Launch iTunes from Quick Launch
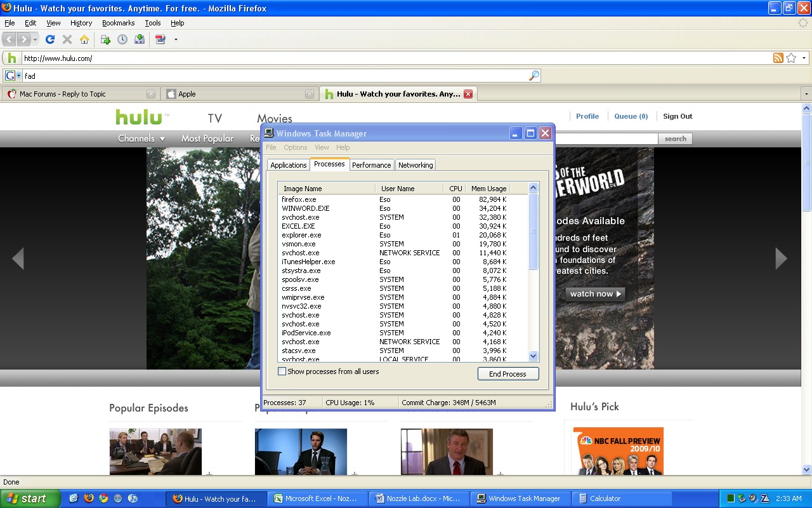812x508 pixels. click(134, 498)
